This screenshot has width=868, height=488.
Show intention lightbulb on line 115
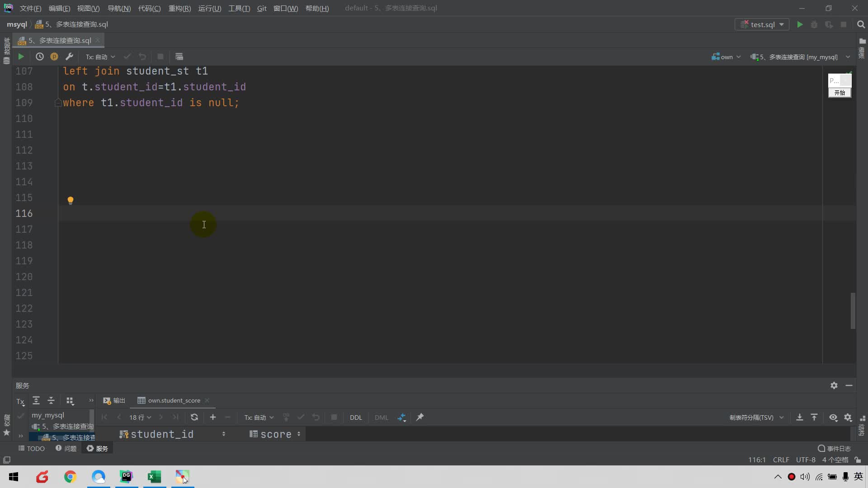point(71,200)
